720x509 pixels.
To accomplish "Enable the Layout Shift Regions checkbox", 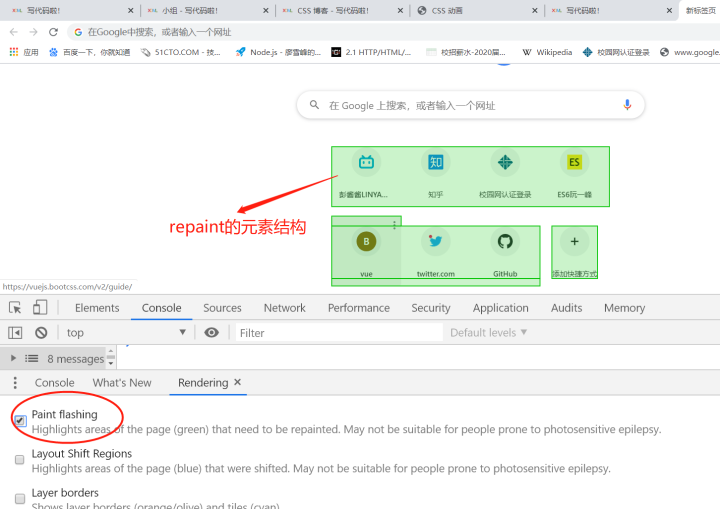I will point(20,459).
